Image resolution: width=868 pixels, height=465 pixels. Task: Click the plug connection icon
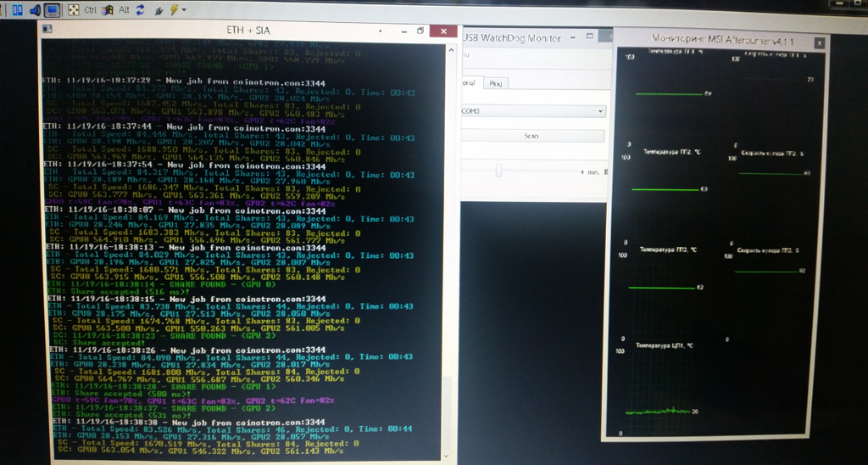157,10
